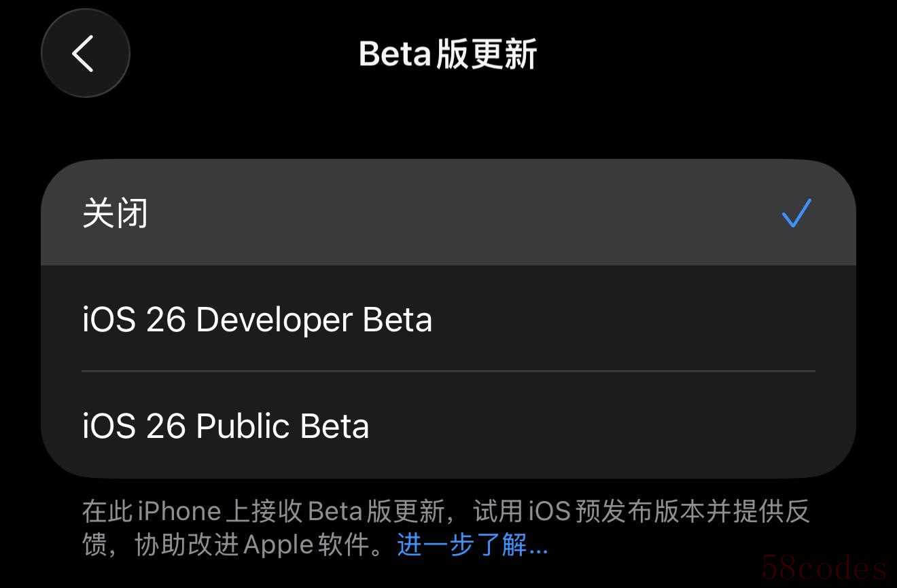Click the gray description text under the list
The image size is (897, 588).
pyautogui.click(x=446, y=528)
